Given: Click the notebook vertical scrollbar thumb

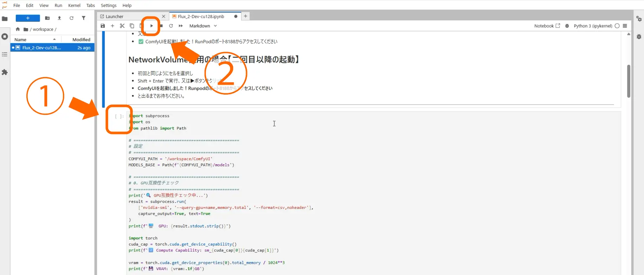Looking at the screenshot, I should click(629, 81).
